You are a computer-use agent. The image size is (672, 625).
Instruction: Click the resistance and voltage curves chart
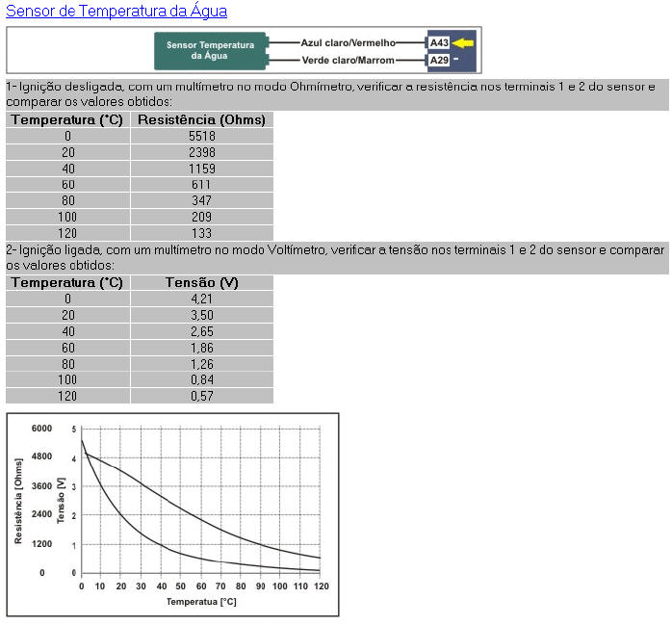point(200,501)
